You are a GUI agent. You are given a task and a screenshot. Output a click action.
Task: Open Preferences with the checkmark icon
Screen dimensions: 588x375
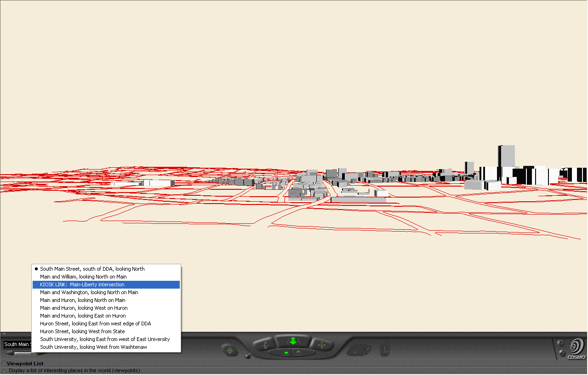click(x=562, y=353)
